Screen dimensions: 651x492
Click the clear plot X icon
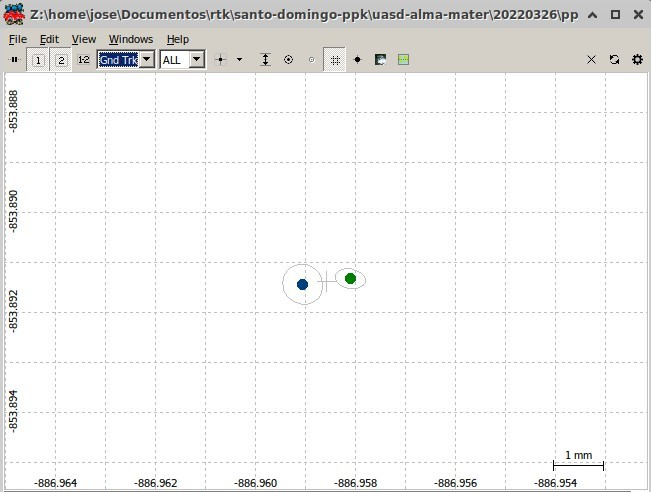(591, 60)
